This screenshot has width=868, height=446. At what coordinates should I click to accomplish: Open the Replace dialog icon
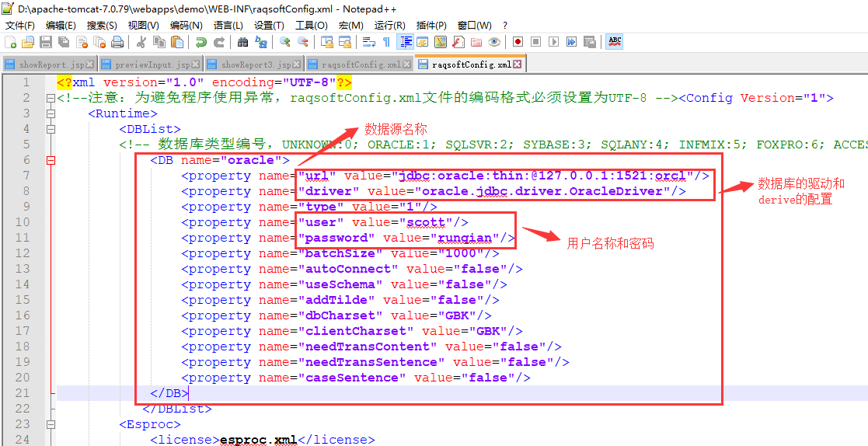pos(261,41)
